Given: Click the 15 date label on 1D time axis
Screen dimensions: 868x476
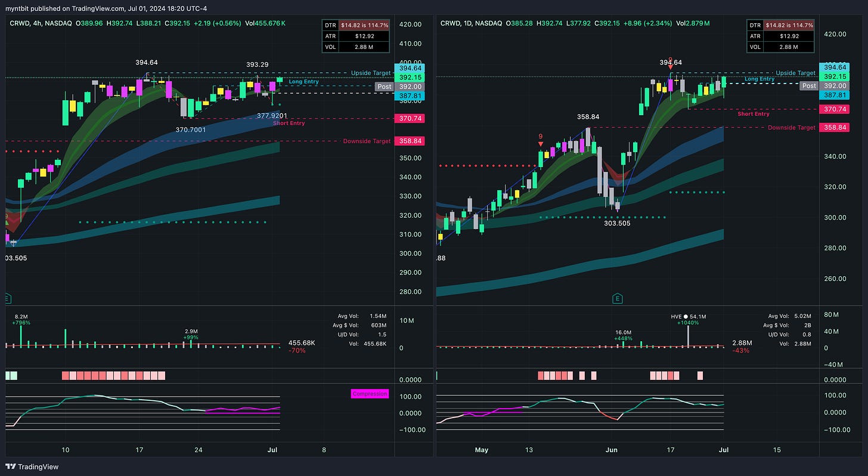Looking at the screenshot, I should pyautogui.click(x=777, y=449).
